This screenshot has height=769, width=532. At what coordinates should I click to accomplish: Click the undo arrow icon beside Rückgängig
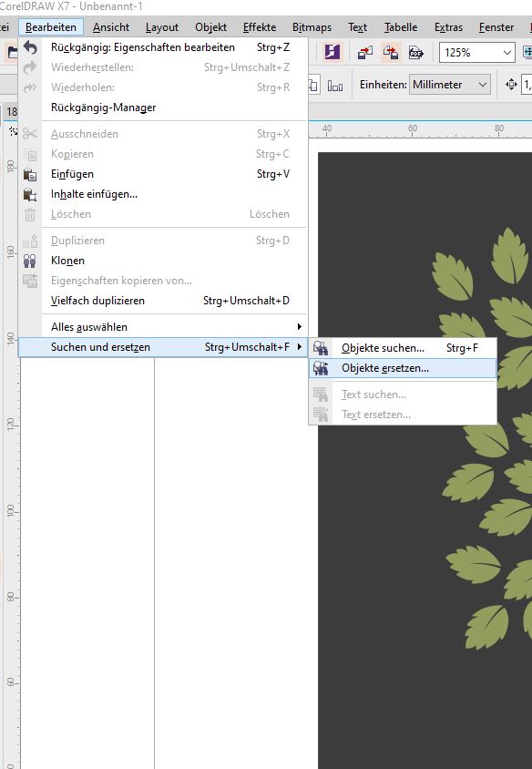tap(30, 47)
